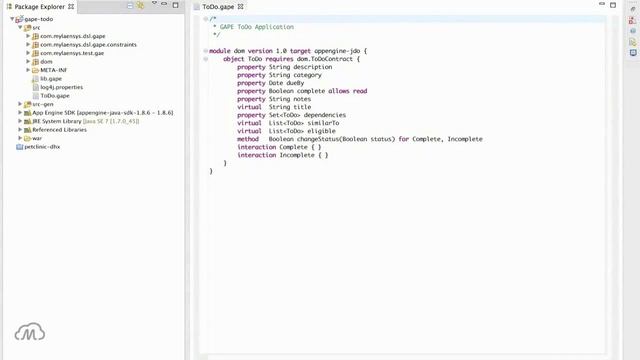The width and height of the screenshot is (640, 360).
Task: Expand the com.mylaensys.dsl.gape package
Action: pyautogui.click(x=28, y=36)
